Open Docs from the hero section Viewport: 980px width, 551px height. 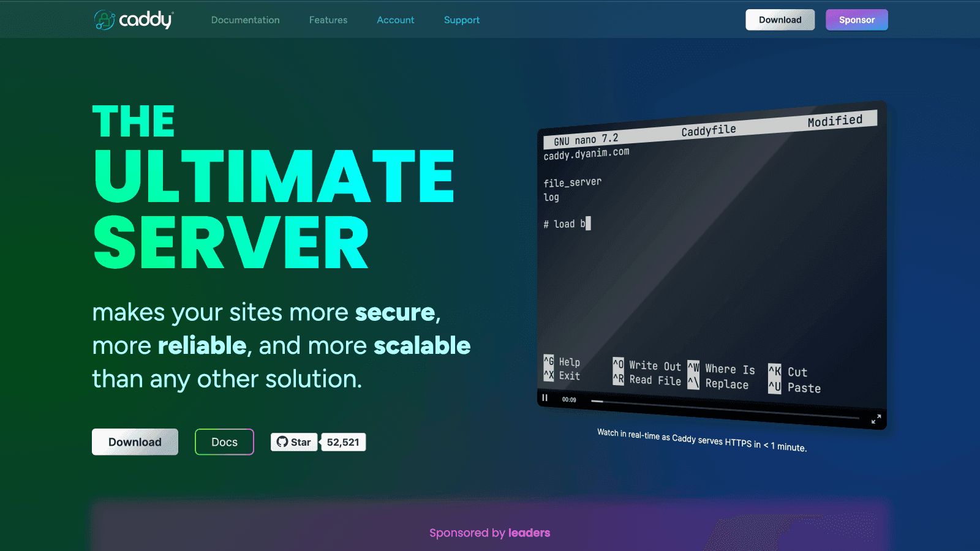224,442
